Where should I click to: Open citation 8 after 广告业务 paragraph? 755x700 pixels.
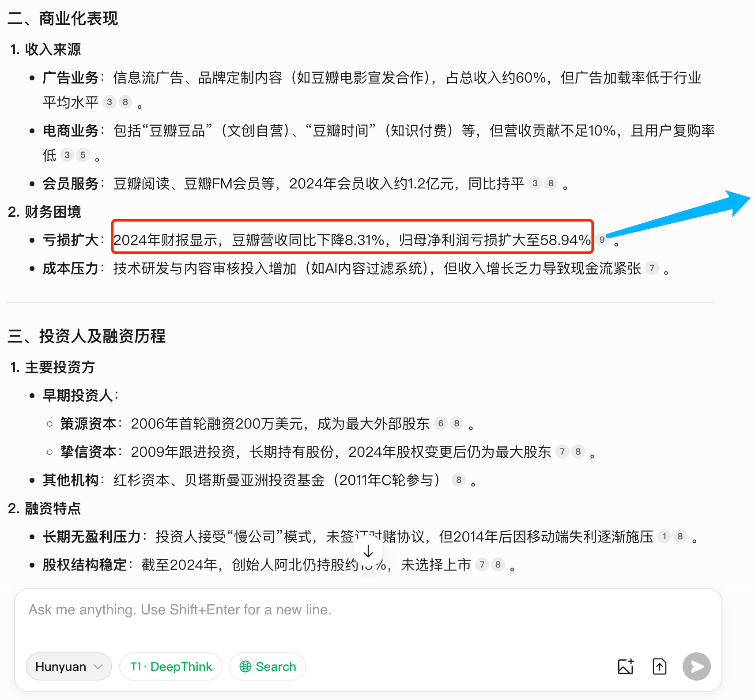click(125, 102)
